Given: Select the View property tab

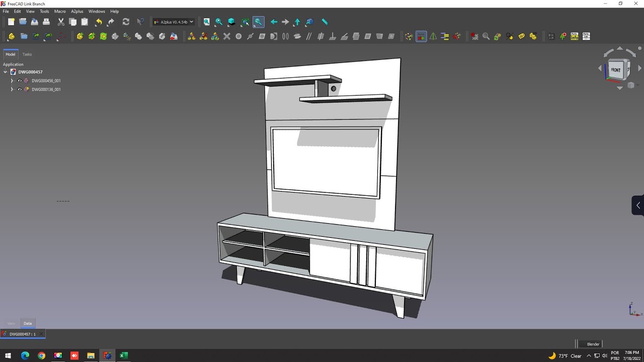Looking at the screenshot, I should pyautogui.click(x=11, y=323).
